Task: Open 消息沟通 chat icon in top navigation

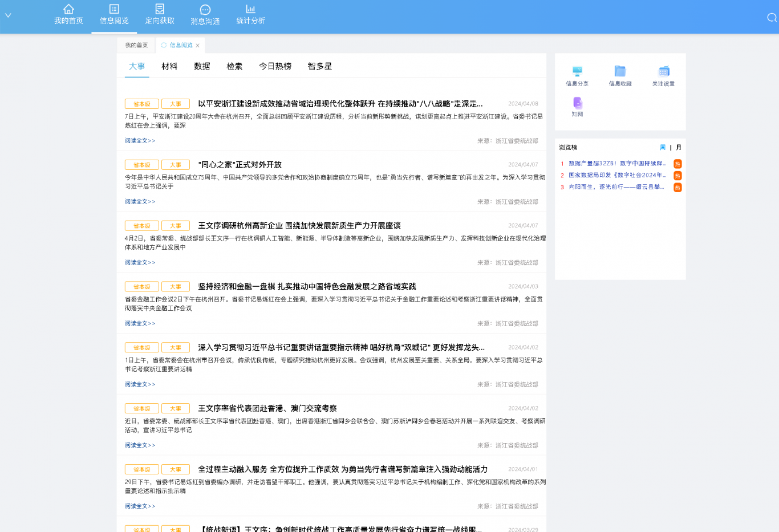Action: (x=205, y=10)
